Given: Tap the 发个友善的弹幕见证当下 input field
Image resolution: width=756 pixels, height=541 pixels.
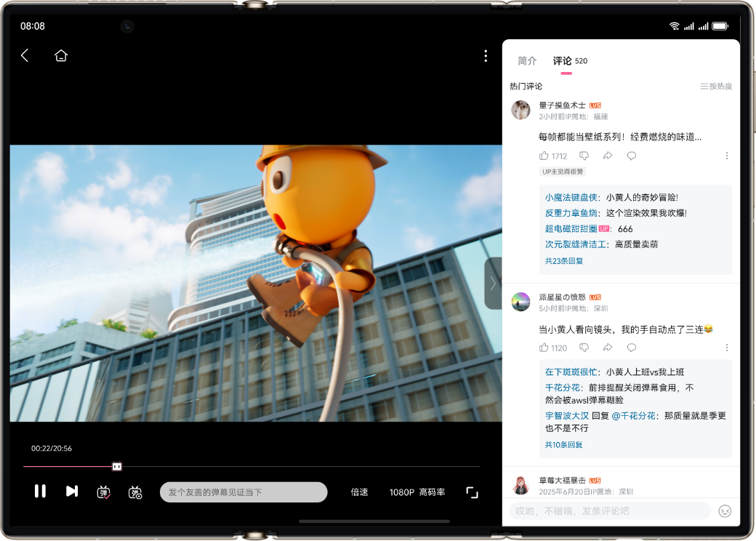Looking at the screenshot, I should (244, 492).
